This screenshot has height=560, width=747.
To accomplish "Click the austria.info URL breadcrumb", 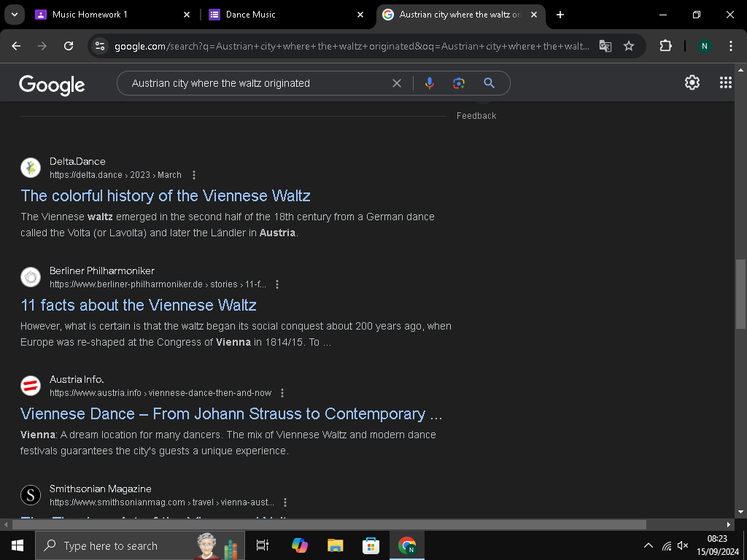I will point(160,393).
